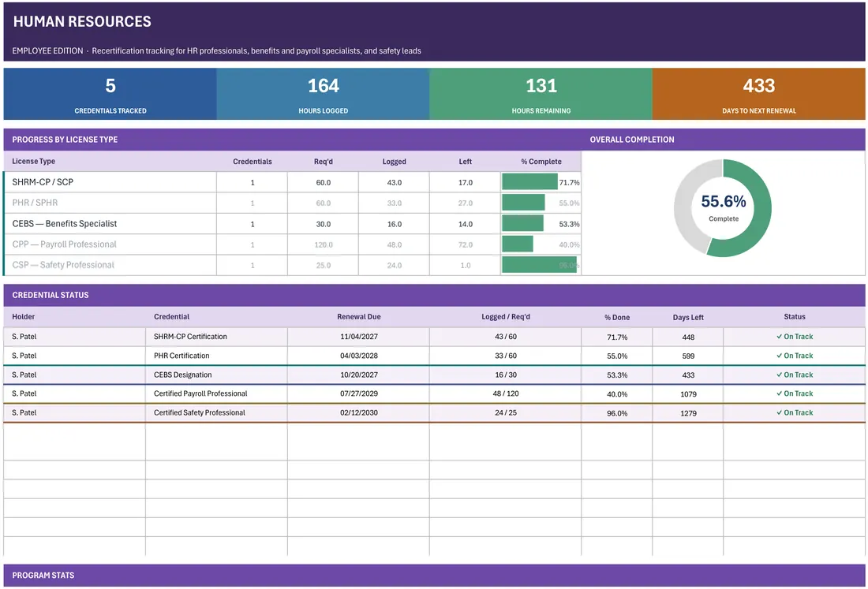This screenshot has width=868, height=589.
Task: Select the CPP — Payroll Professional row
Action: pos(292,244)
